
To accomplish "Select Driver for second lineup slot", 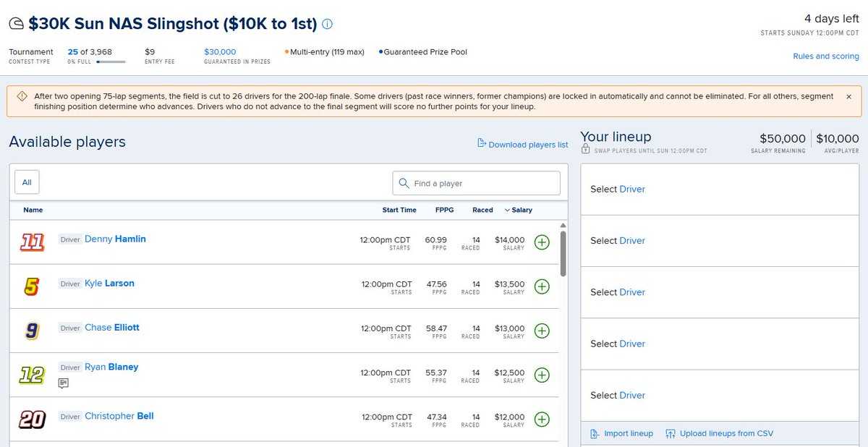I will (632, 241).
